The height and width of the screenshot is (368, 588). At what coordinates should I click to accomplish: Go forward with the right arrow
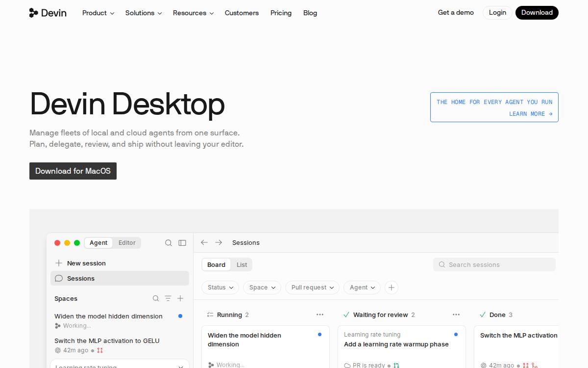[x=219, y=243]
